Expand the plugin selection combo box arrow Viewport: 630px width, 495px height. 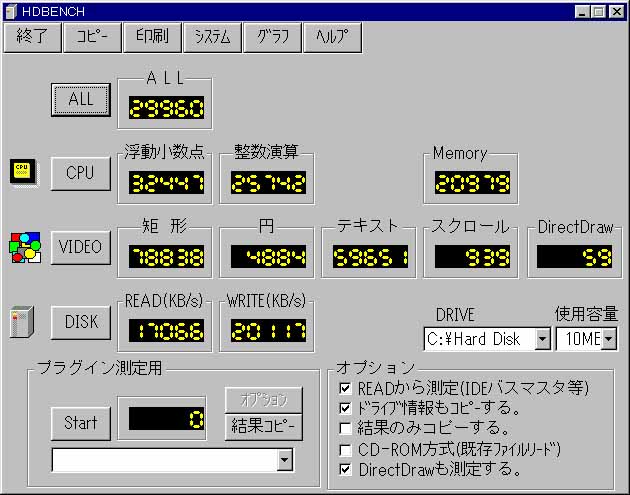click(284, 460)
